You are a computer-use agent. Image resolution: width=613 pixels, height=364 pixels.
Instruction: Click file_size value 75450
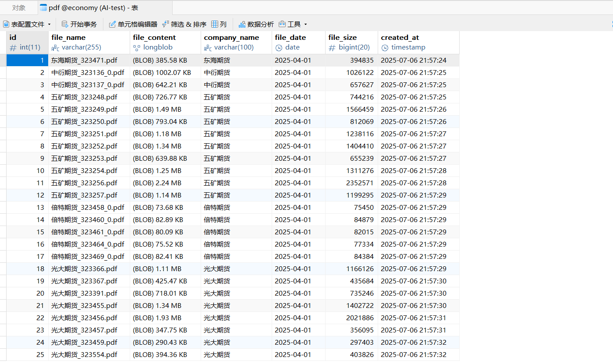[x=351, y=208]
